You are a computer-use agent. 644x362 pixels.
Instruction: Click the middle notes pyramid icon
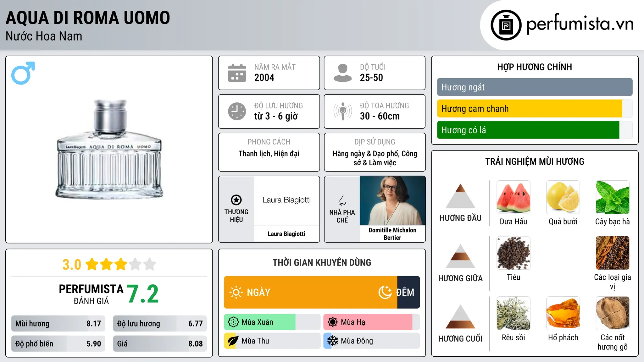point(460,256)
